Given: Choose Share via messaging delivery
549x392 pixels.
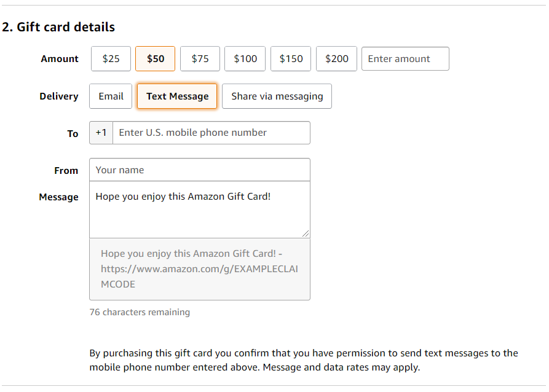Looking at the screenshot, I should tap(276, 96).
